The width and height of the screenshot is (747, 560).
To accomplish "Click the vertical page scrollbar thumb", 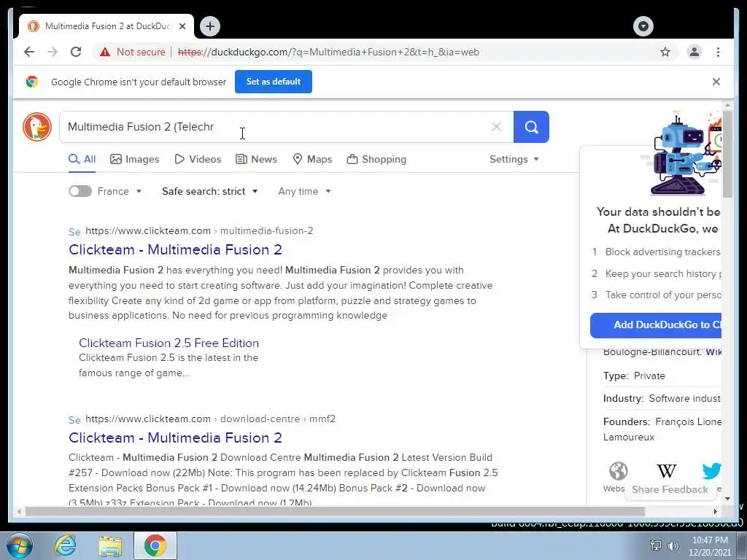I will pyautogui.click(x=727, y=153).
